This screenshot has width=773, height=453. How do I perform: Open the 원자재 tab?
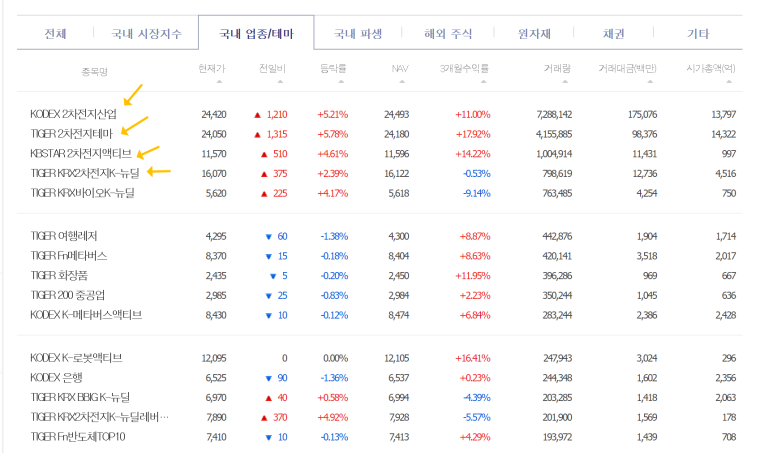(x=534, y=34)
